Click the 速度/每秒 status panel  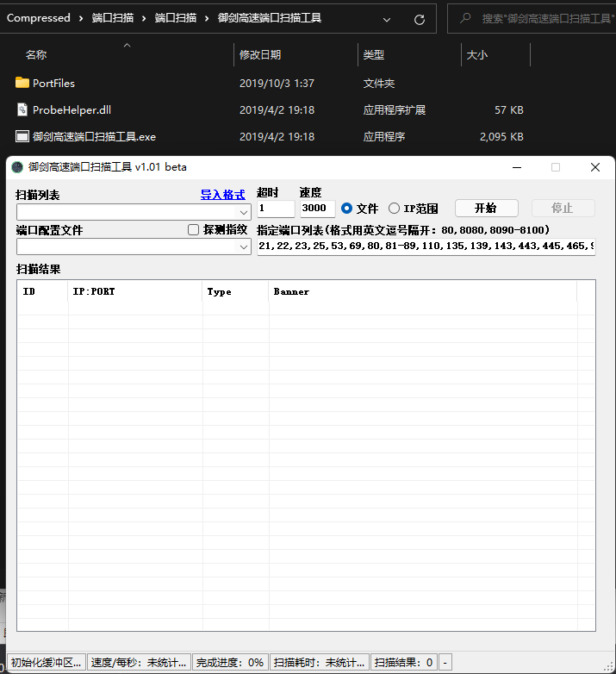(x=139, y=663)
